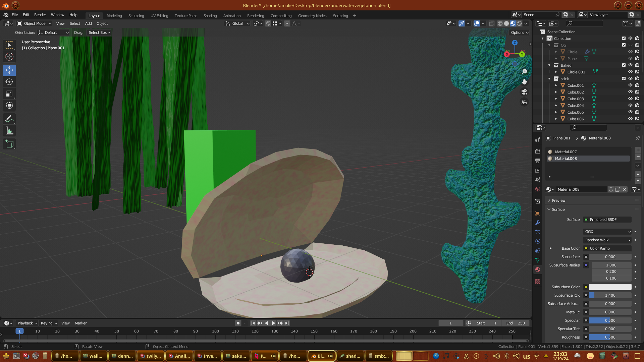This screenshot has width=644, height=362.
Task: Select the Measure tool
Action: 9,131
